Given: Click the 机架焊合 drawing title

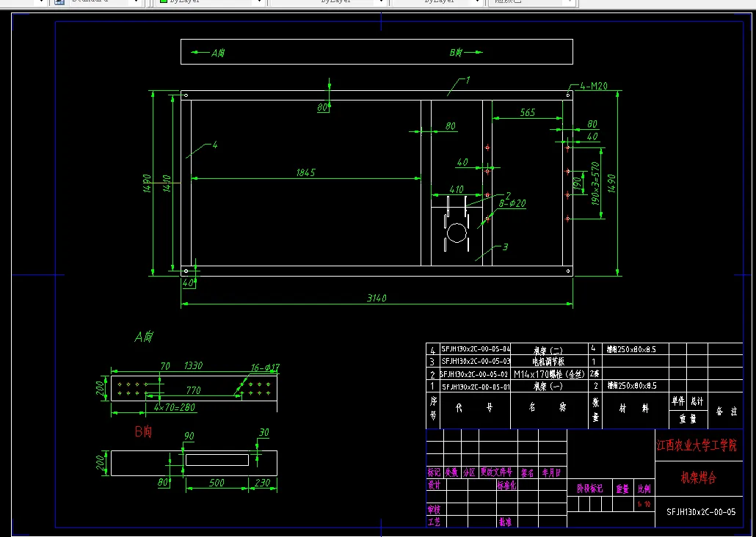Looking at the screenshot, I should click(x=698, y=478).
